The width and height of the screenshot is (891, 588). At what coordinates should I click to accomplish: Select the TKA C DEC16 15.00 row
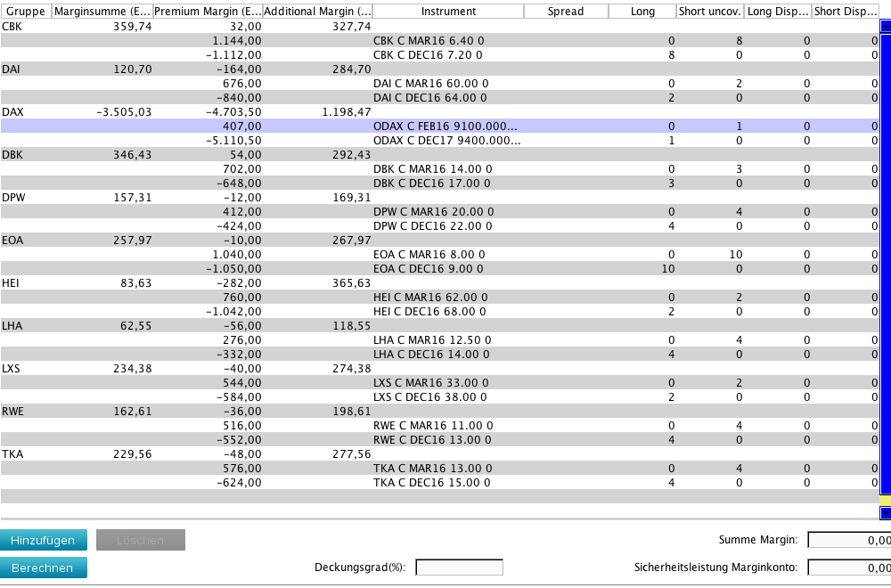point(430,483)
